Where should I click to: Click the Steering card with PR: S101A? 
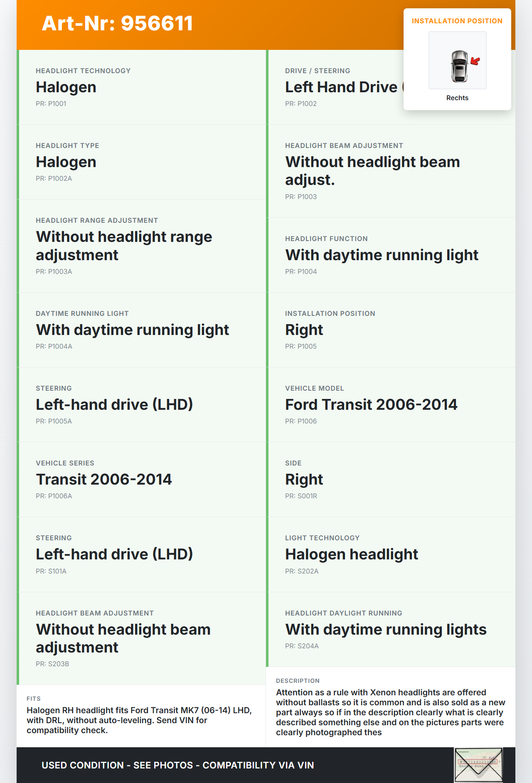(141, 554)
